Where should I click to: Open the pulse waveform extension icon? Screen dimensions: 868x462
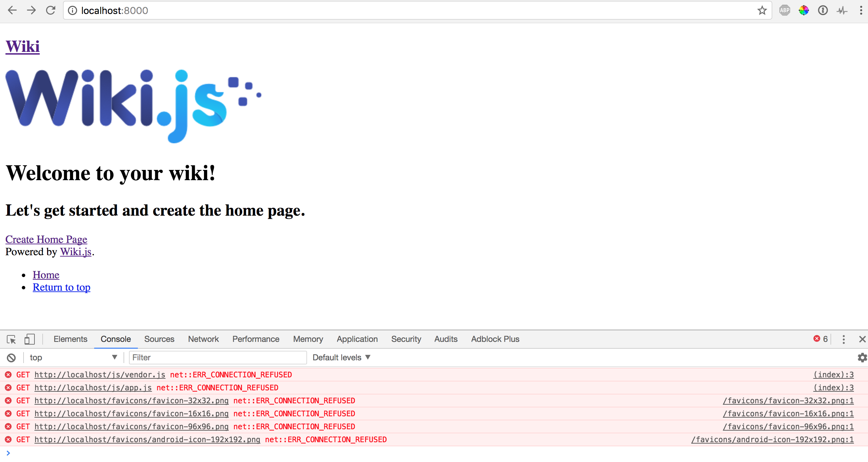842,11
